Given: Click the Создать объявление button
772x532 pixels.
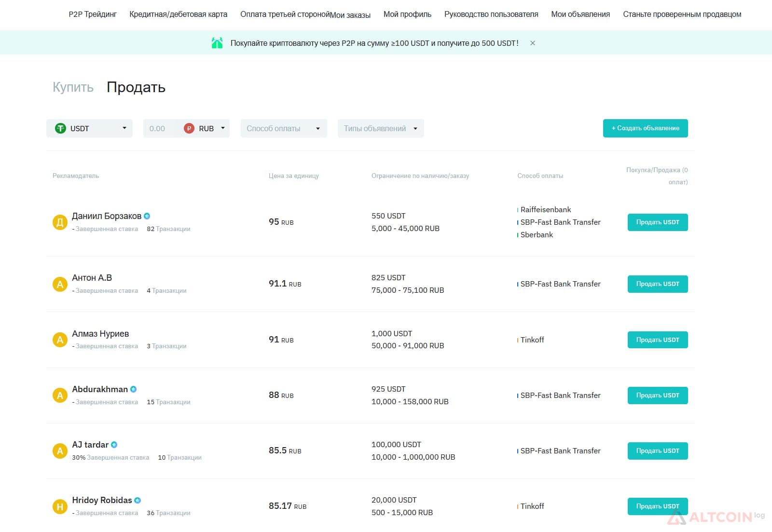Looking at the screenshot, I should [x=646, y=128].
